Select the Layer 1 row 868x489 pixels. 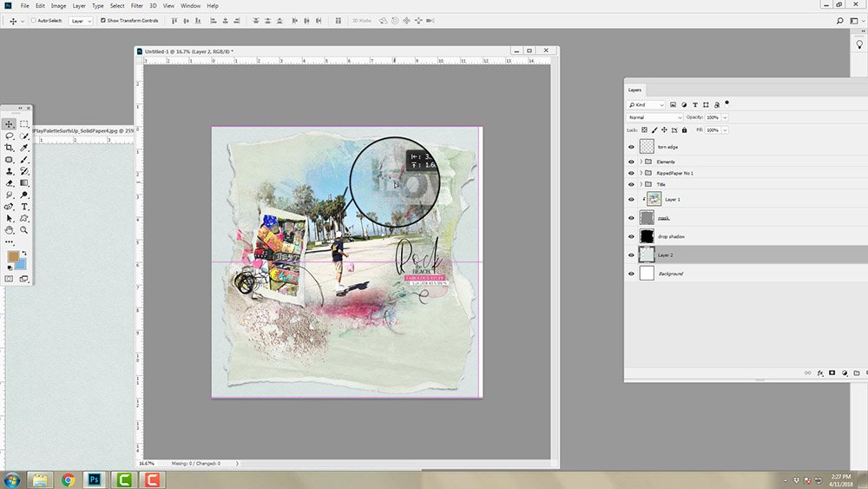[x=746, y=200]
